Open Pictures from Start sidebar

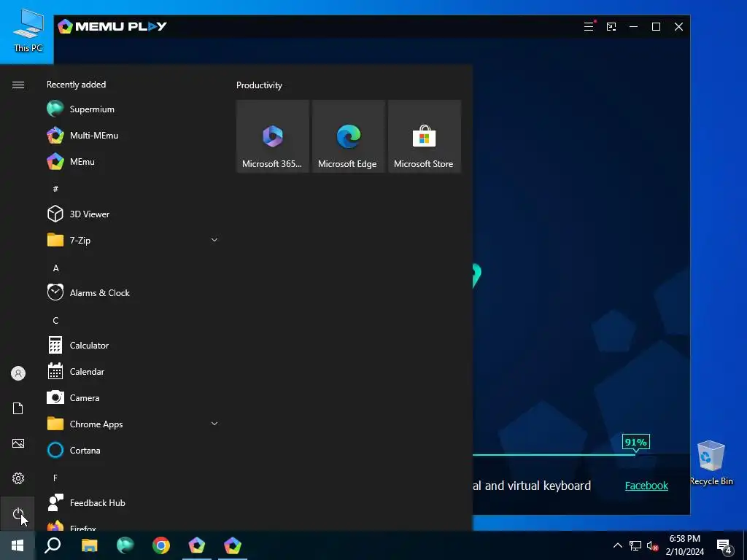point(18,443)
